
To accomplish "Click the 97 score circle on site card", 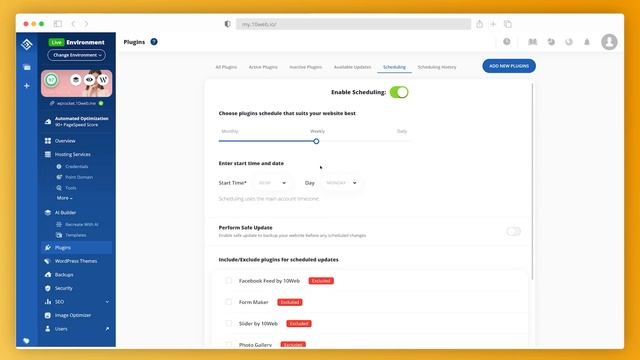I will click(x=51, y=80).
